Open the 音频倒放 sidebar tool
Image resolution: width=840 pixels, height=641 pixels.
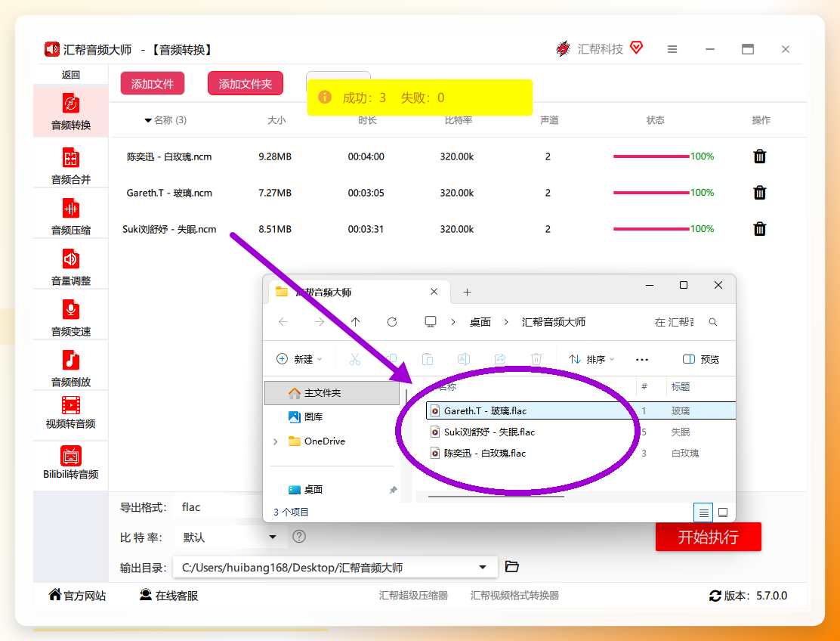tap(71, 368)
